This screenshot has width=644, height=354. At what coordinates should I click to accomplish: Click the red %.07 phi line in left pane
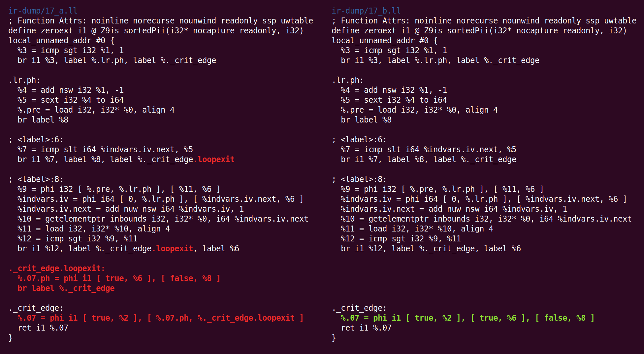160,318
